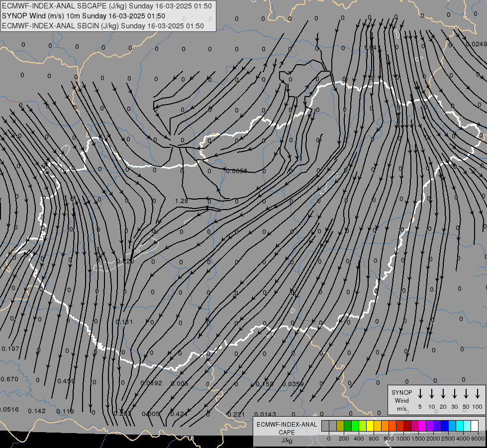Click the wind legend arrow above 100
The width and height of the screenshot is (487, 448).
478,394
